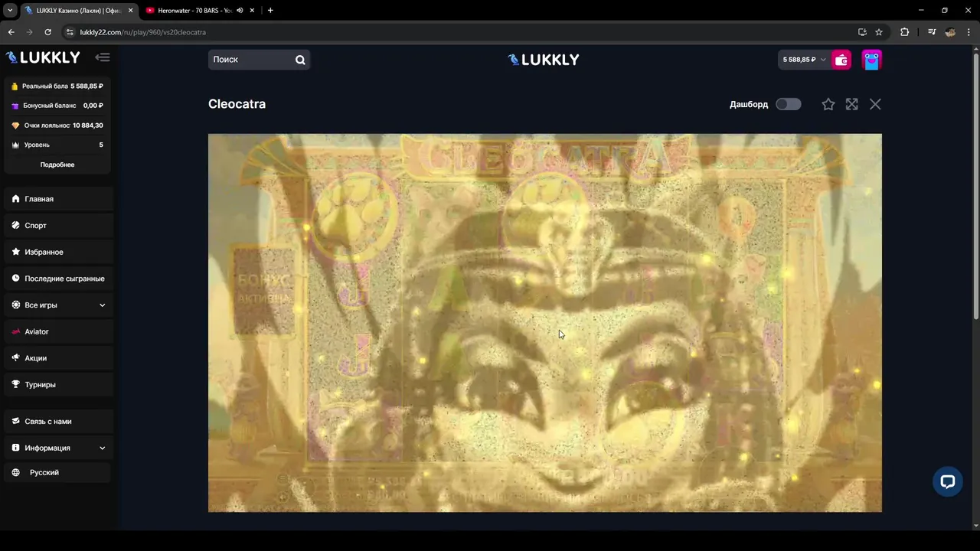Viewport: 980px width, 551px height.
Task: Click the megaphone icon beside Акции
Action: point(16,358)
